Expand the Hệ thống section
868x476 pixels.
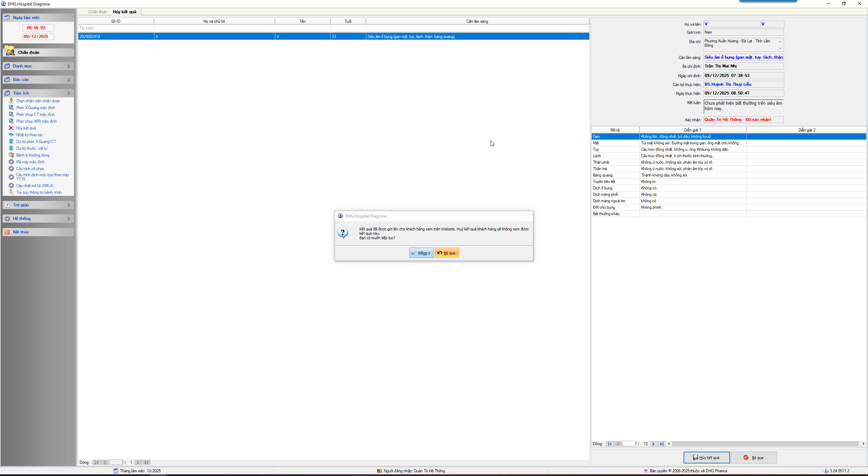coord(68,219)
